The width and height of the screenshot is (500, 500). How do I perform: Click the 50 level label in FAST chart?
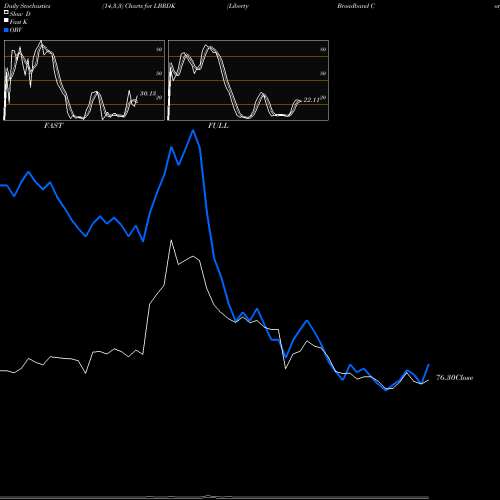(x=159, y=74)
